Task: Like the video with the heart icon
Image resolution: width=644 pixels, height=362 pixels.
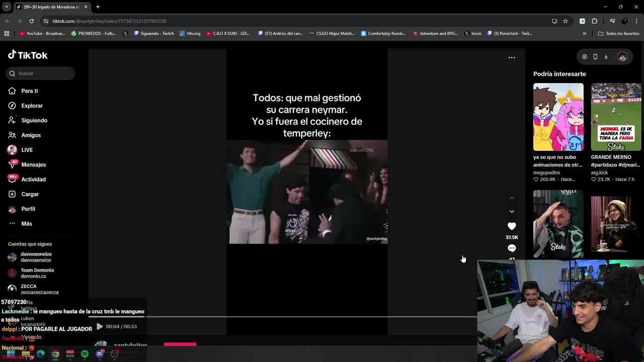Action: pyautogui.click(x=512, y=226)
